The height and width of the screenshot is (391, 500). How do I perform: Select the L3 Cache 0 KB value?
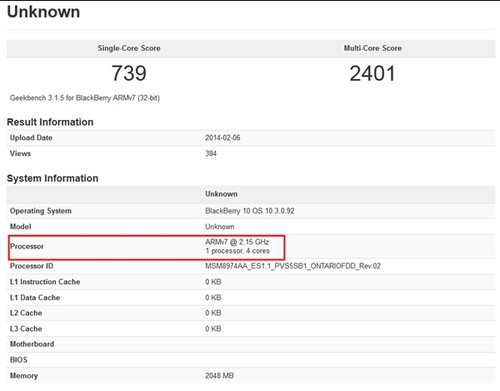tap(213, 329)
